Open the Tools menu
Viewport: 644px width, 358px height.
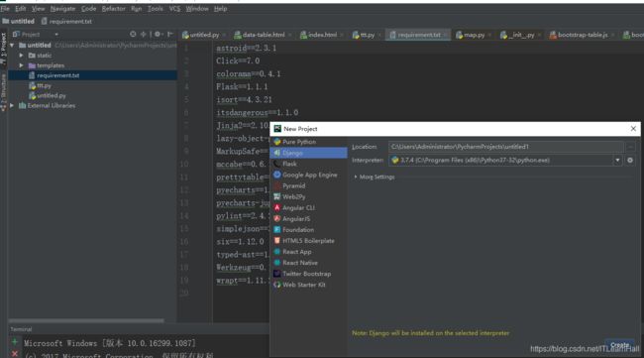[156, 9]
